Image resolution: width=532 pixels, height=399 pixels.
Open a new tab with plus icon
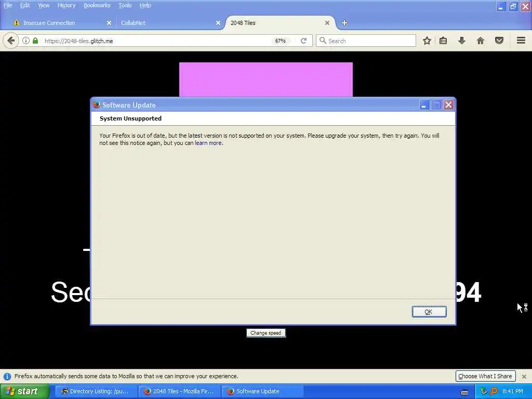click(x=344, y=23)
